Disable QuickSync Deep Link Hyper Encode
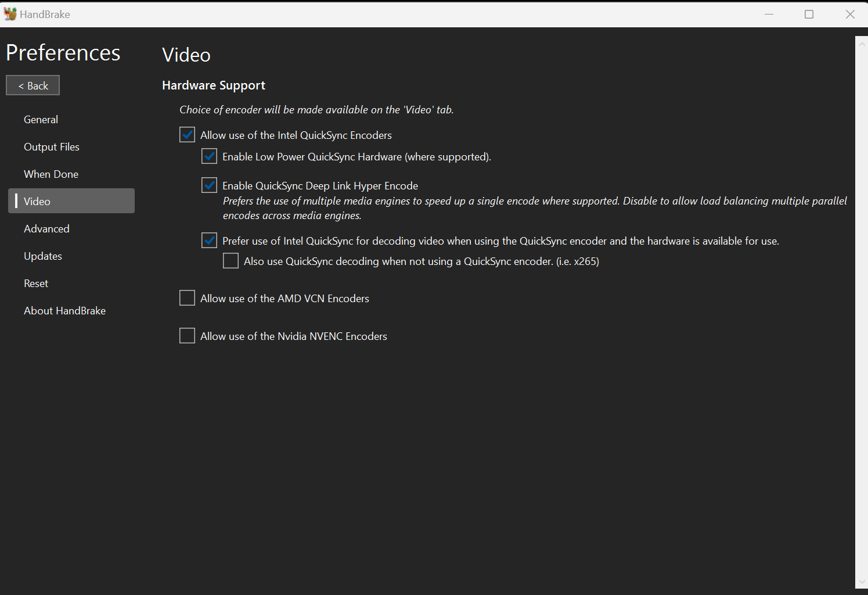Screen dimensions: 868x595 click(x=209, y=185)
